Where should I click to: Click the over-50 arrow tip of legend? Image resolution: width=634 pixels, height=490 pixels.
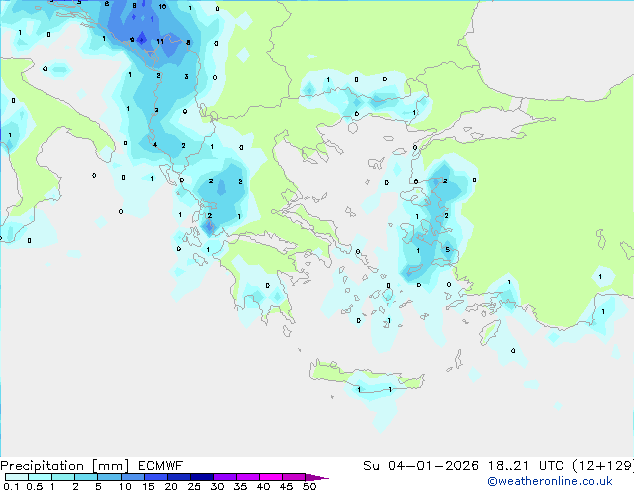click(317, 477)
